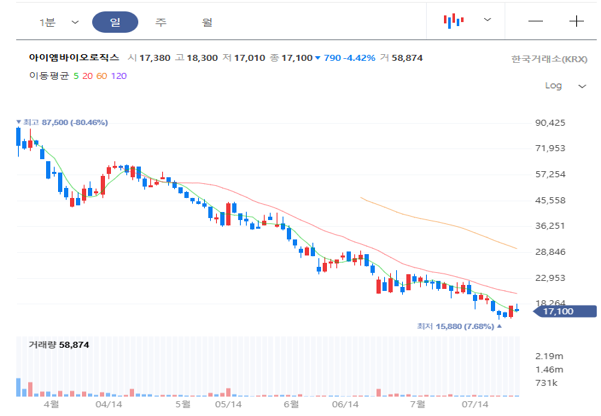Open the candlestick chart type icon
Viewport: 601px width, 416px height.
point(454,21)
